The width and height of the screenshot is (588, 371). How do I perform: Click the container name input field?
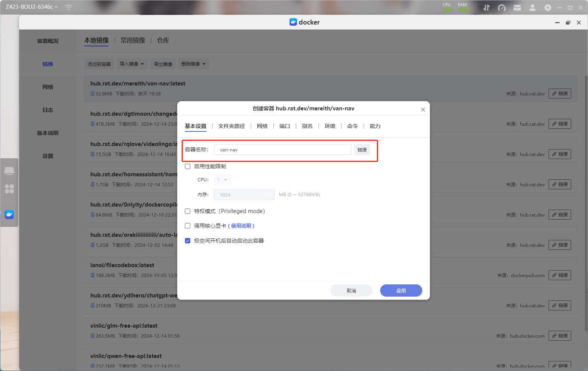pos(283,149)
